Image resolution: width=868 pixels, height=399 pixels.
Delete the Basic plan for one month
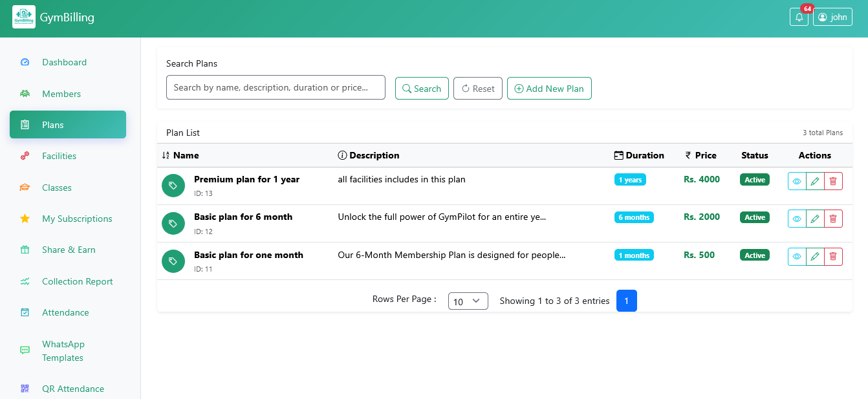833,257
